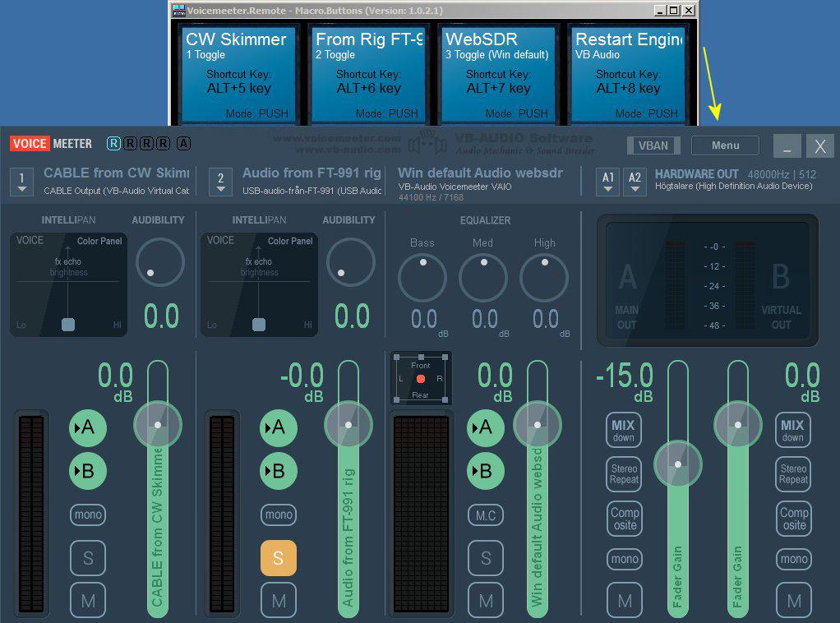This screenshot has height=623, width=840.
Task: Minimize the Voicemeeter window
Action: click(787, 145)
